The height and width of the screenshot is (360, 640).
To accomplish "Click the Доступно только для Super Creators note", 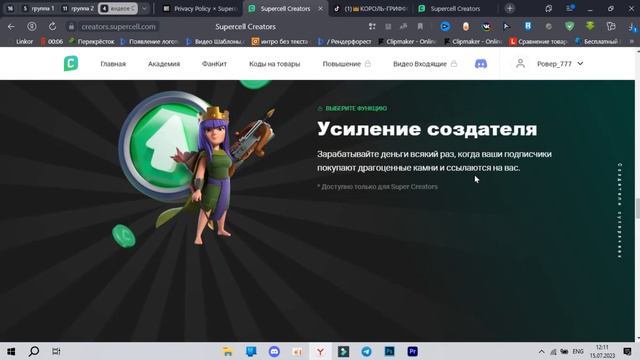I will pos(378,187).
